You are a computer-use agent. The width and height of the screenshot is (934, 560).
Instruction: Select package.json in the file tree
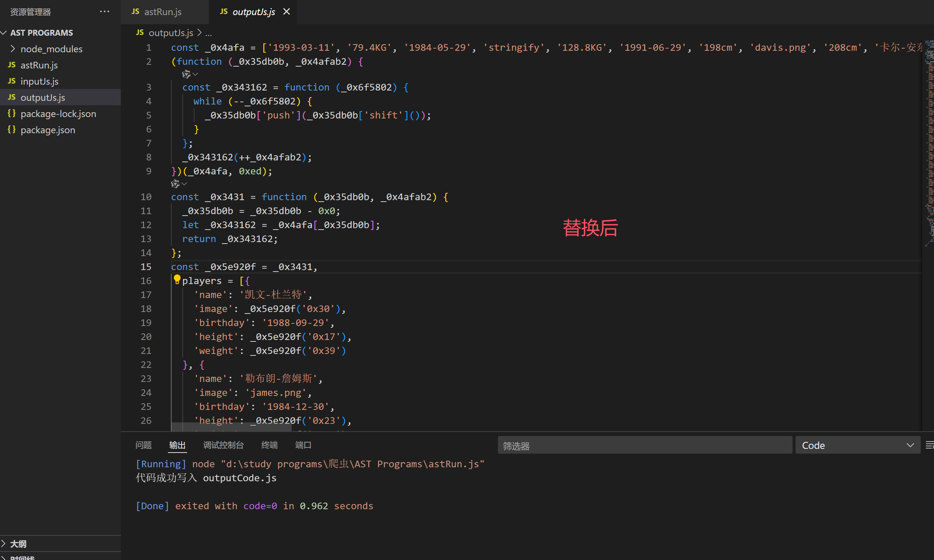pos(48,130)
